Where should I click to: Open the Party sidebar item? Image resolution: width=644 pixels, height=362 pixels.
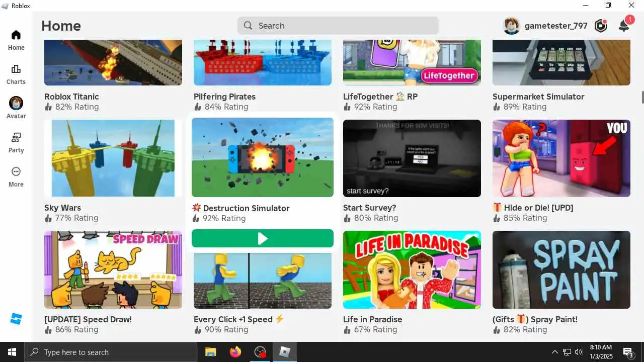(16, 143)
